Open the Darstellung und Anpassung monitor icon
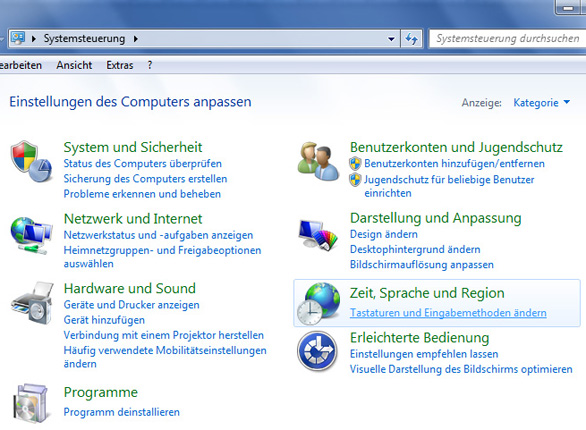 318,235
